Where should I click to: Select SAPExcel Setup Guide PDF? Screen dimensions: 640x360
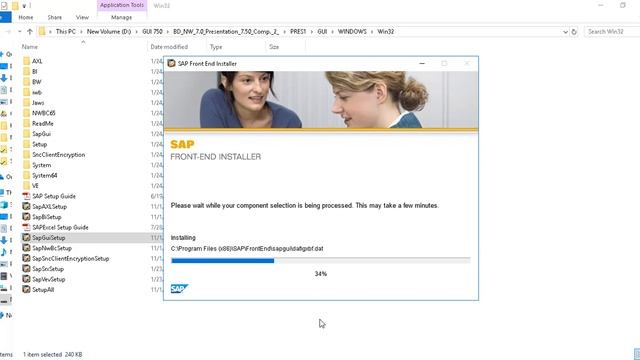(60, 227)
